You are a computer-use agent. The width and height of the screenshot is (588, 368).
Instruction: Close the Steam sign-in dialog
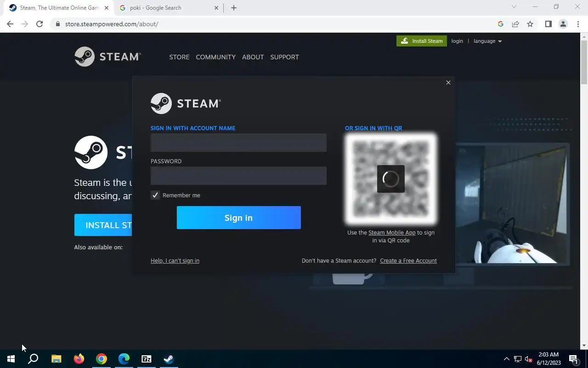click(x=448, y=82)
